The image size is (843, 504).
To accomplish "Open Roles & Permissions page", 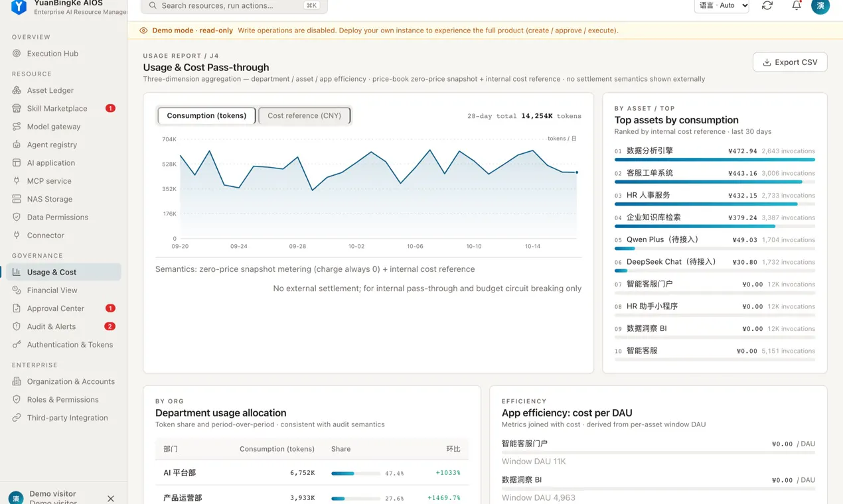I will coord(64,399).
